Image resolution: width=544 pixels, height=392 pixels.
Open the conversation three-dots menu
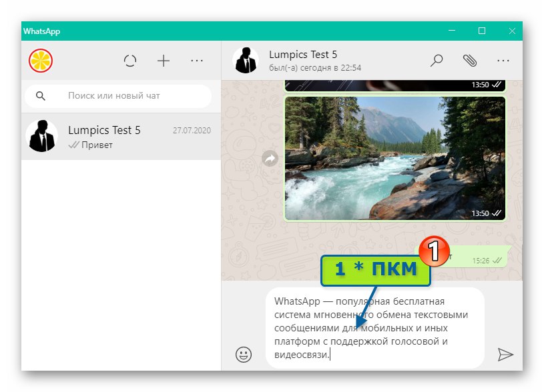coord(503,61)
